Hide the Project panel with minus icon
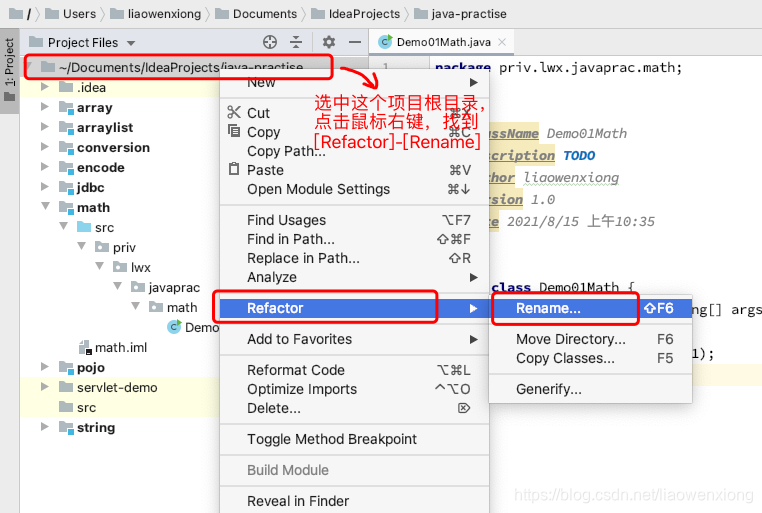 pos(355,42)
